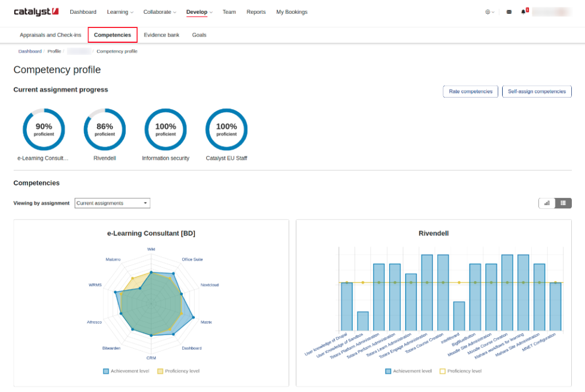585x392 pixels.
Task: Click Self-assign competencies button
Action: 536,91
